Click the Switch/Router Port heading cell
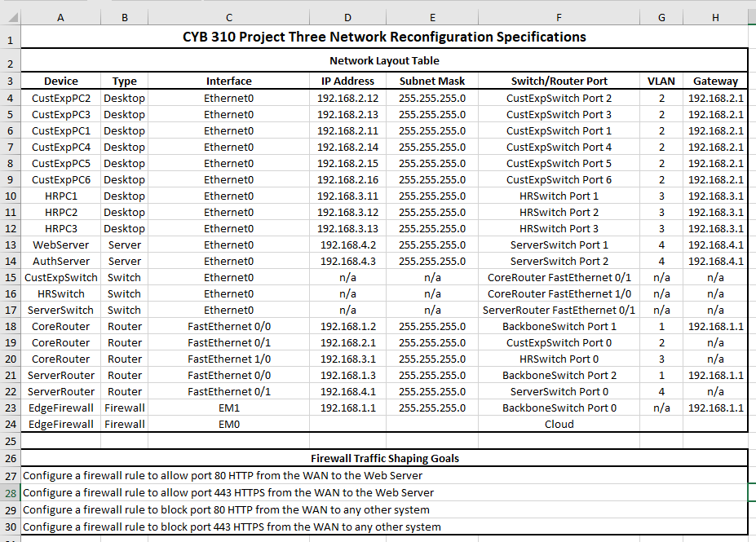 559,81
